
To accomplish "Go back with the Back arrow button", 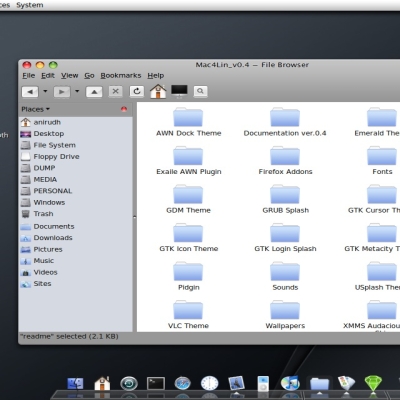I will [30, 92].
